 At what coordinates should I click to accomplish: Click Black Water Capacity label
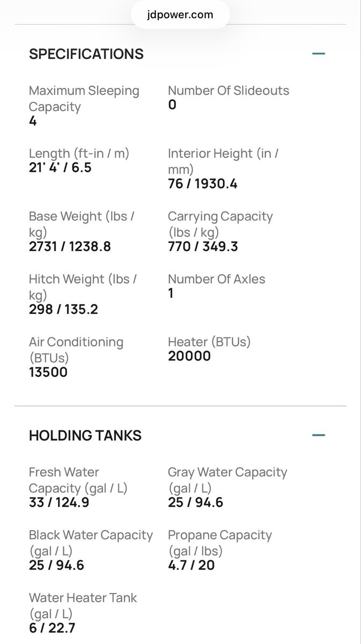pos(91,543)
